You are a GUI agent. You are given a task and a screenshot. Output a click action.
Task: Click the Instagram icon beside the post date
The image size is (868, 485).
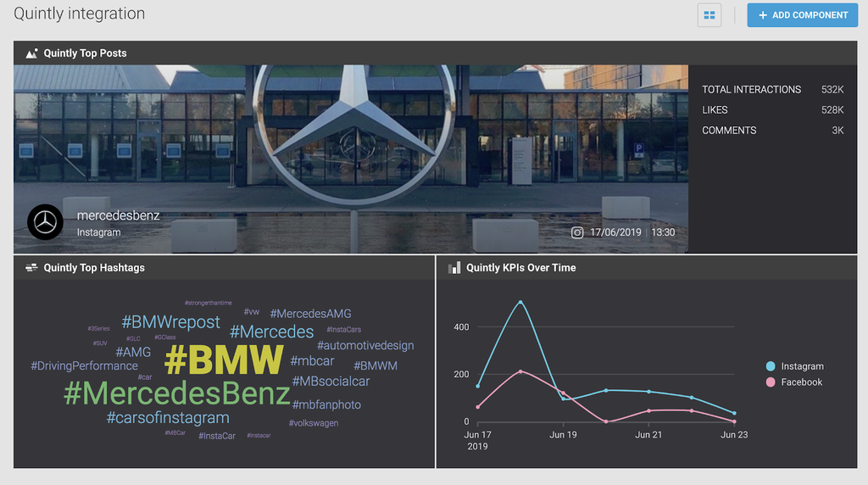(577, 232)
